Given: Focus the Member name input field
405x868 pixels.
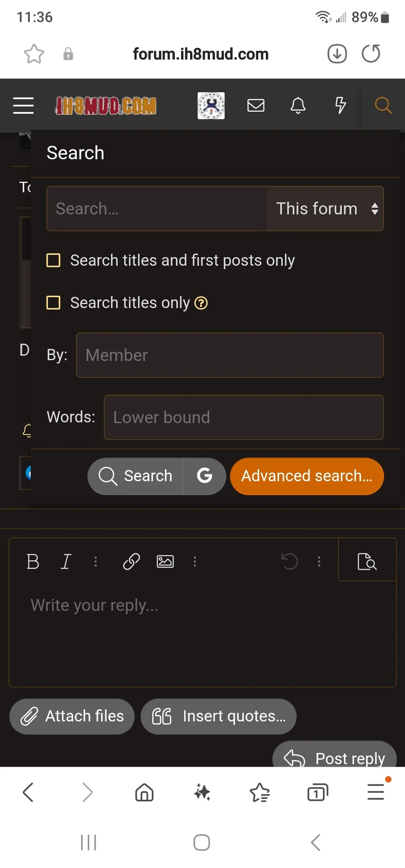Looking at the screenshot, I should click(230, 355).
